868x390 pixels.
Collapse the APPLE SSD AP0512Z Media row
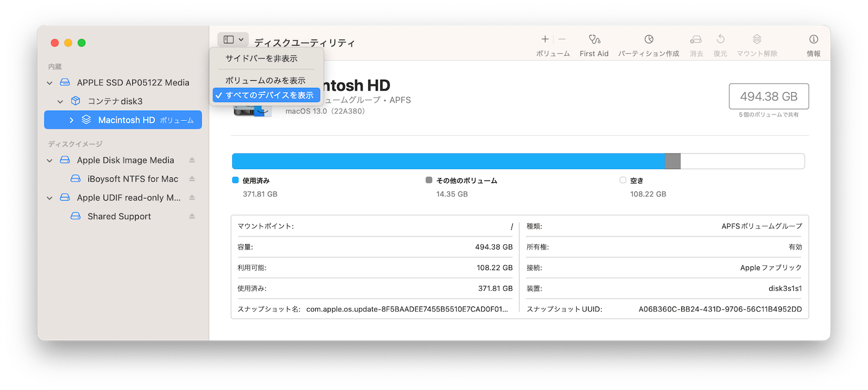[x=50, y=83]
